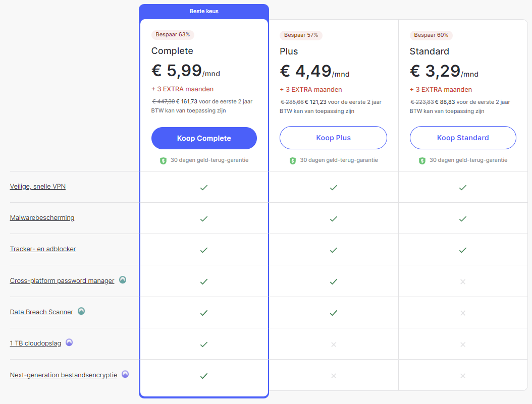Image resolution: width=532 pixels, height=404 pixels.
Task: Expand the Next-generation bestandsencryptie feature details
Action: coord(64,375)
